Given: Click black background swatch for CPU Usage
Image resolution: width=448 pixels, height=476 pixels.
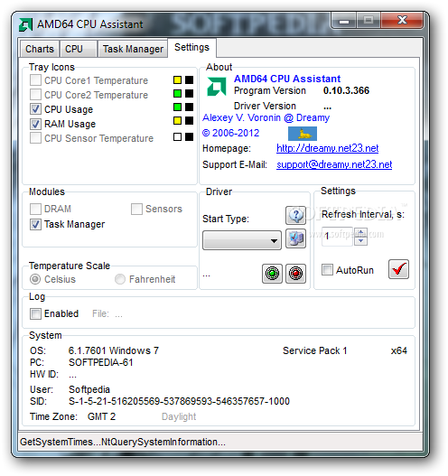Looking at the screenshot, I should [x=189, y=107].
